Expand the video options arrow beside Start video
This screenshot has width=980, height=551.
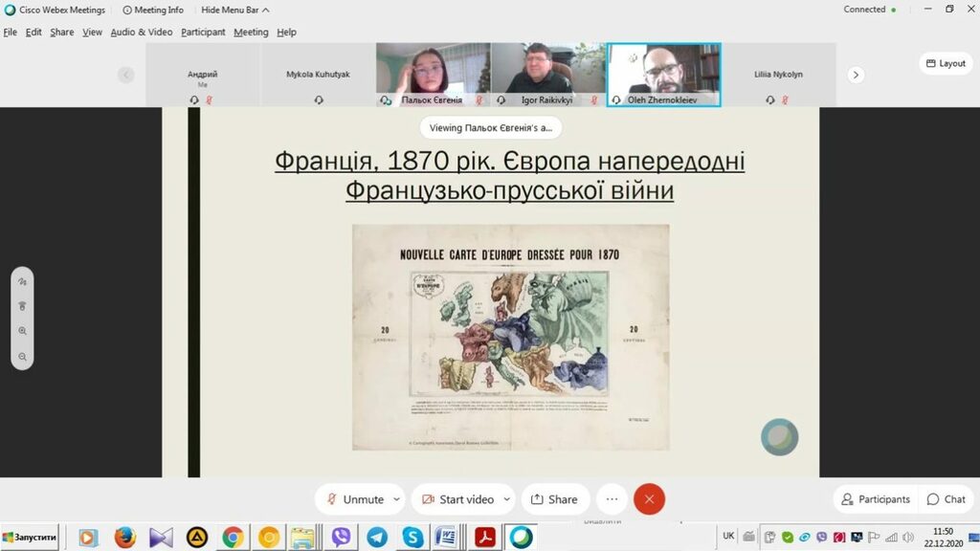click(506, 499)
